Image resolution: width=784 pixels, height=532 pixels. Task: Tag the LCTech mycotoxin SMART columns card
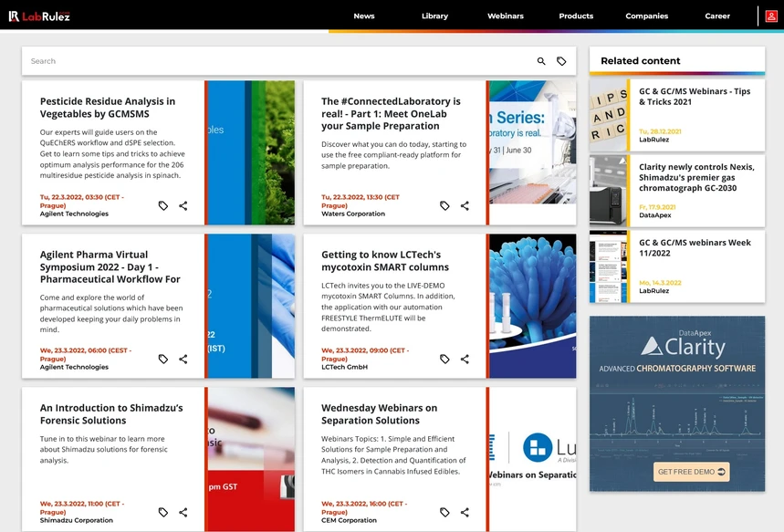tap(444, 359)
